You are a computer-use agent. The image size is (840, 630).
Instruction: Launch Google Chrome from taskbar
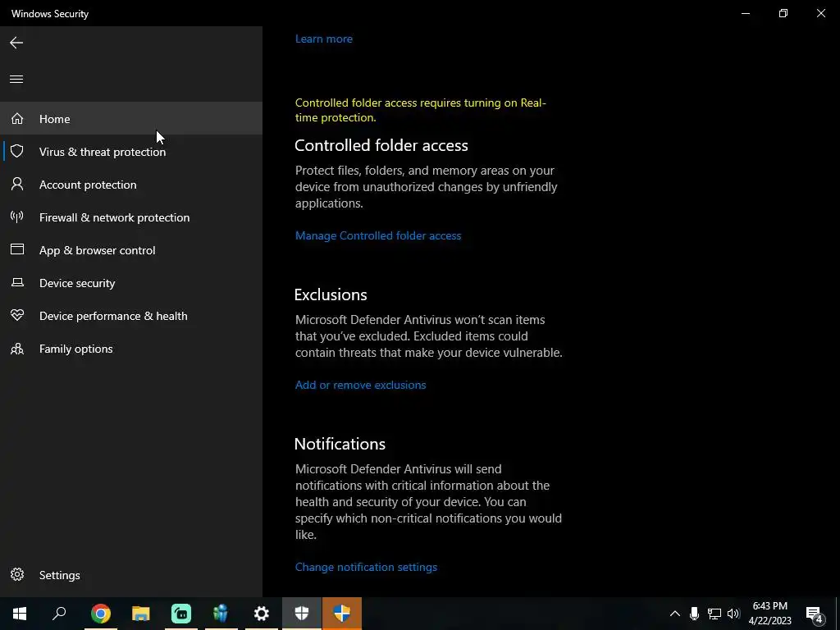pyautogui.click(x=101, y=614)
